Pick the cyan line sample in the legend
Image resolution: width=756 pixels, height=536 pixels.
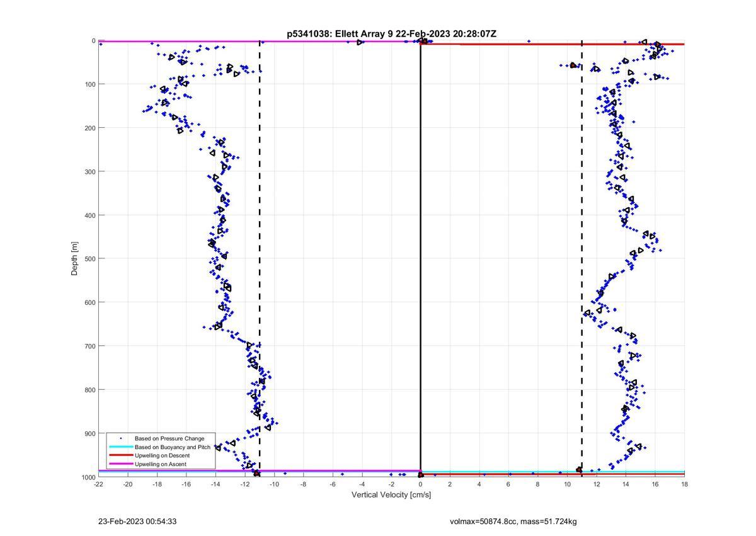click(120, 447)
